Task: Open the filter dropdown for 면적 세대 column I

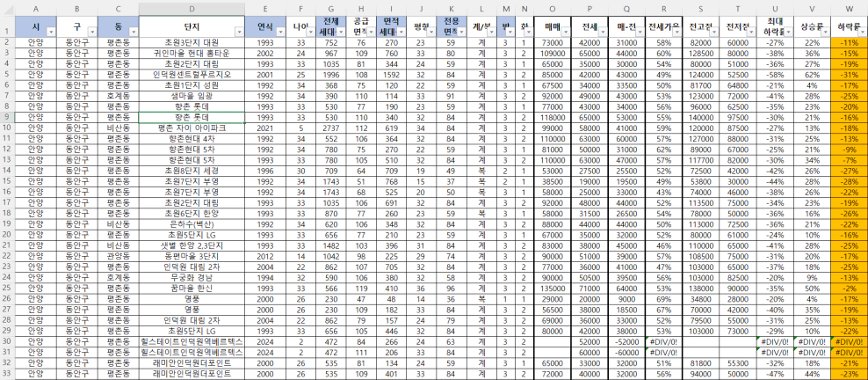Action: tap(401, 33)
